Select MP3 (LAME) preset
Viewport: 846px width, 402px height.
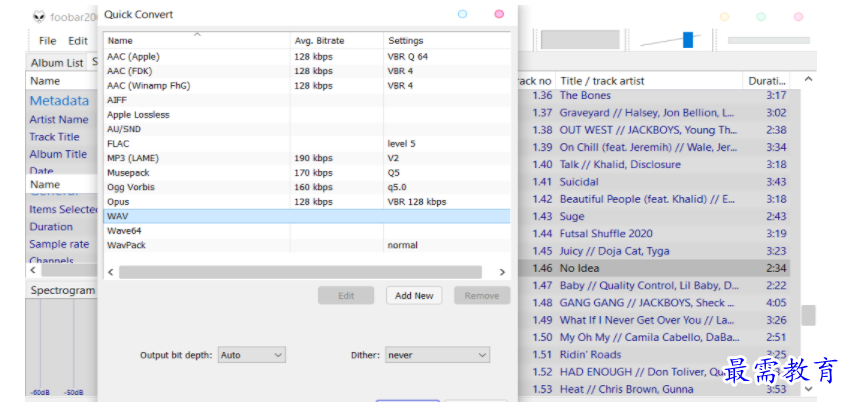(x=307, y=159)
